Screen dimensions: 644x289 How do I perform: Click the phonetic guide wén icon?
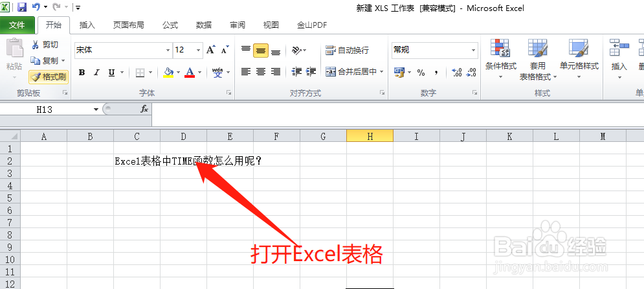[217, 73]
